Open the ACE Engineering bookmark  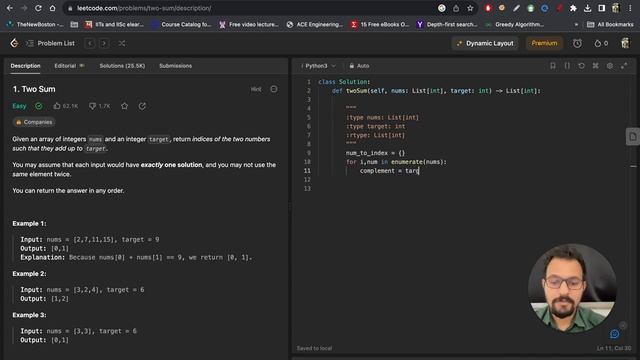(314, 24)
